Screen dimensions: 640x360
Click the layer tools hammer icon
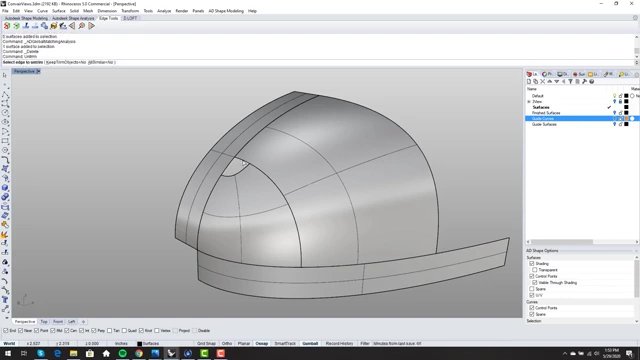coord(584,82)
